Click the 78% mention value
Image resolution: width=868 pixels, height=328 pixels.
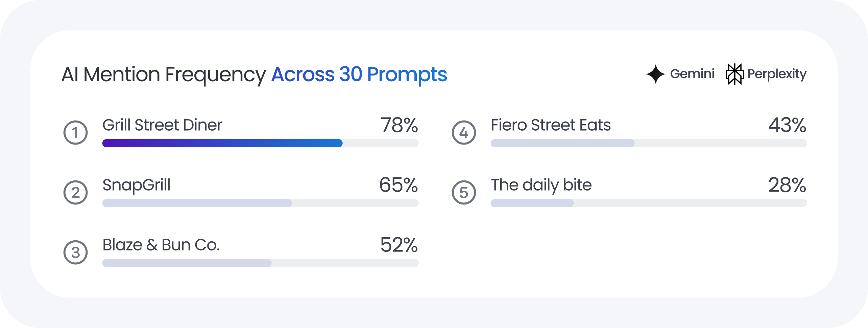(x=399, y=125)
